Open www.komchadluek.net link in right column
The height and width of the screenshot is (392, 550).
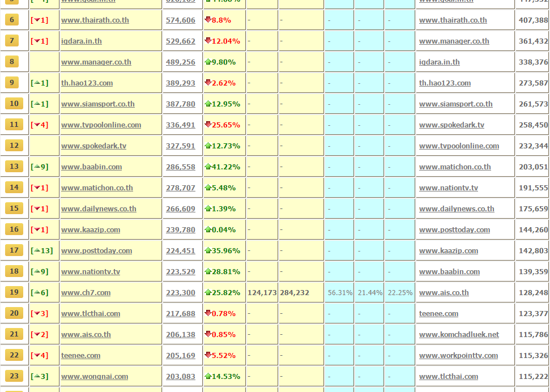pos(459,335)
